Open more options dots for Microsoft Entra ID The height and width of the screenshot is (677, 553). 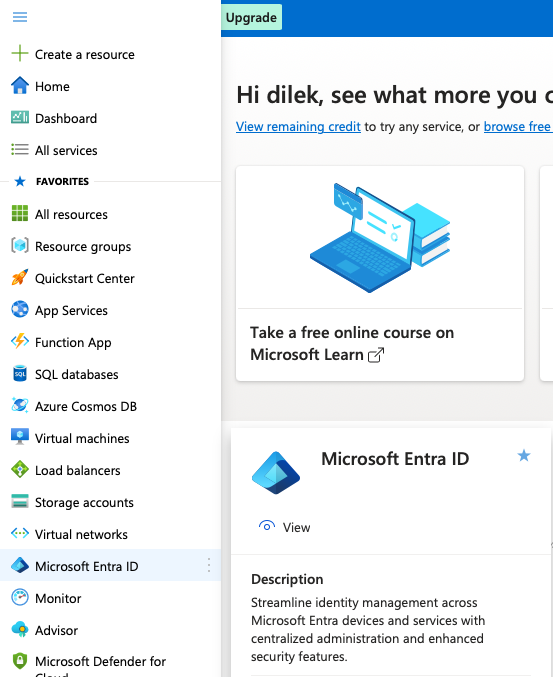click(x=209, y=565)
